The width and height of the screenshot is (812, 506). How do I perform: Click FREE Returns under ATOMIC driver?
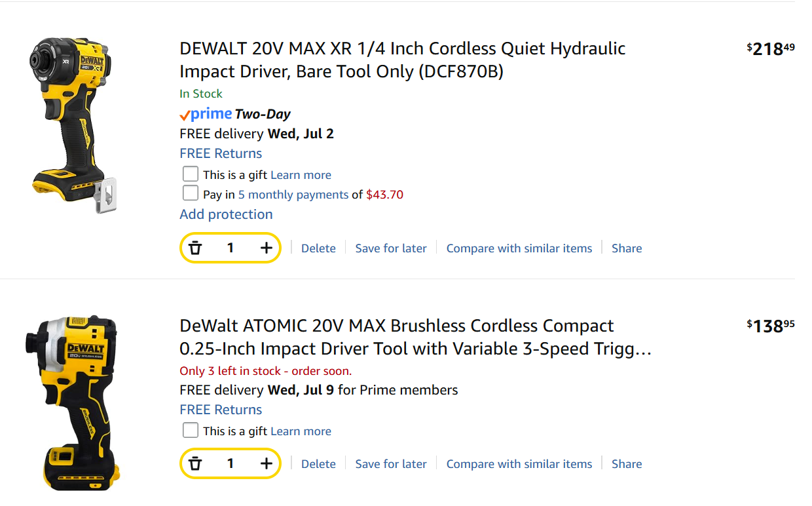[x=221, y=410]
